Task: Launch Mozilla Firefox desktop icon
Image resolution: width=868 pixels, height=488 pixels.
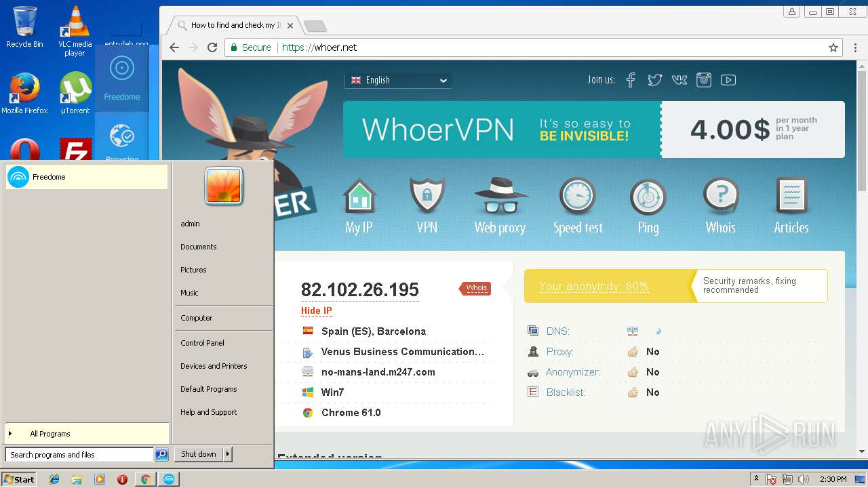Action: point(24,93)
